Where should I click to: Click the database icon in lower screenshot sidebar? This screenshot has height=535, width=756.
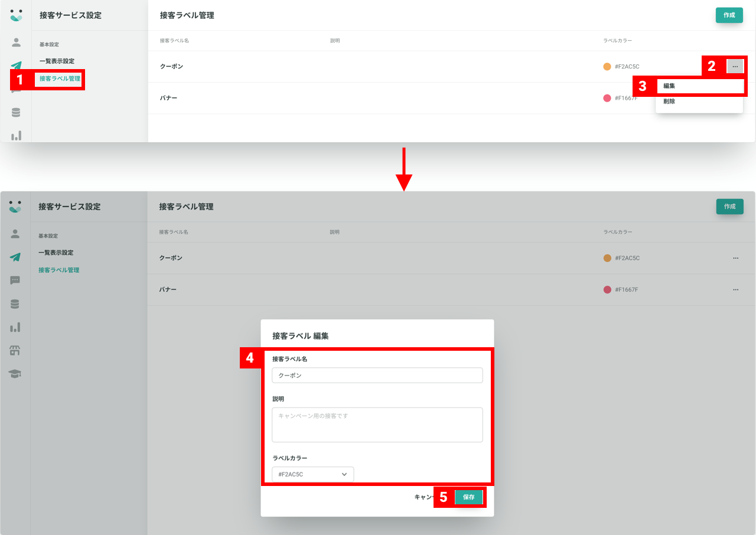[15, 304]
